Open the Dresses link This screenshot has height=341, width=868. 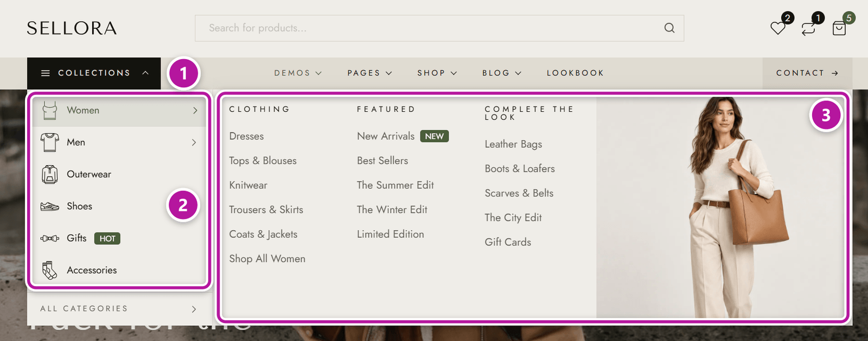pos(246,136)
